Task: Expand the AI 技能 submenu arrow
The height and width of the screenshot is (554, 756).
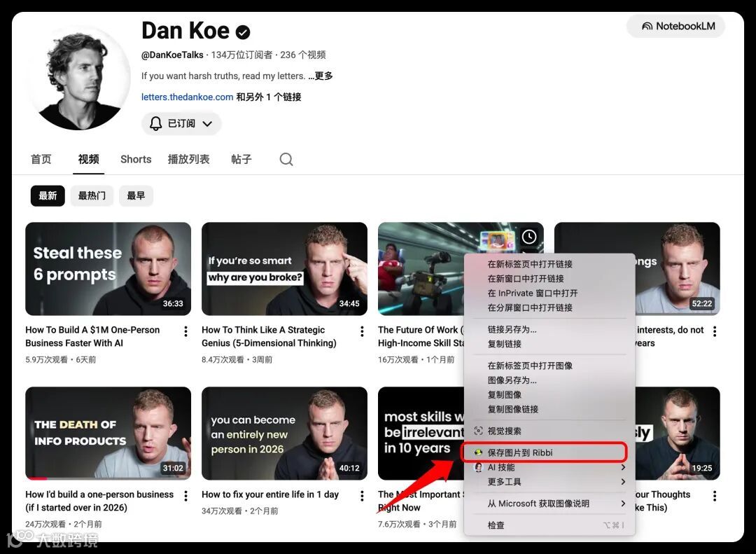Action: (623, 467)
